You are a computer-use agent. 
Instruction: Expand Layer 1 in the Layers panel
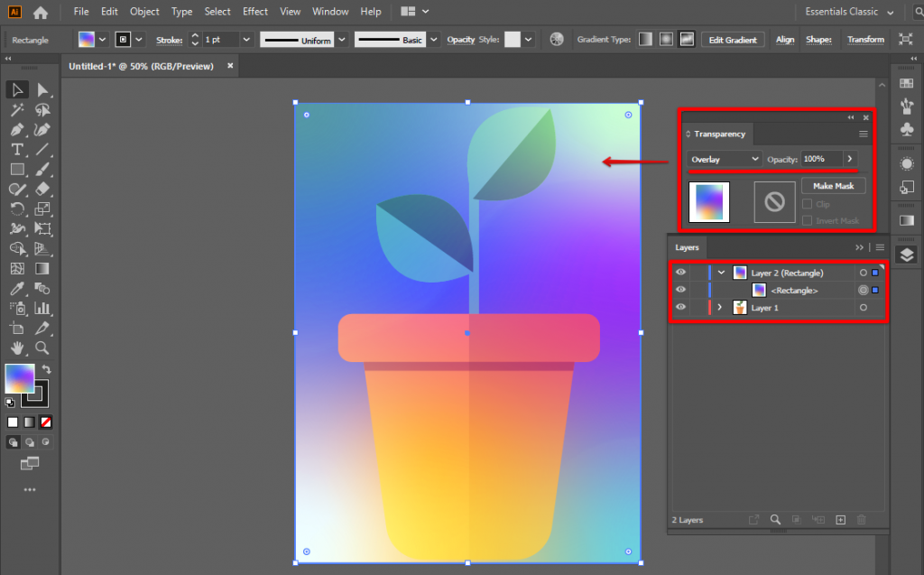pos(719,307)
